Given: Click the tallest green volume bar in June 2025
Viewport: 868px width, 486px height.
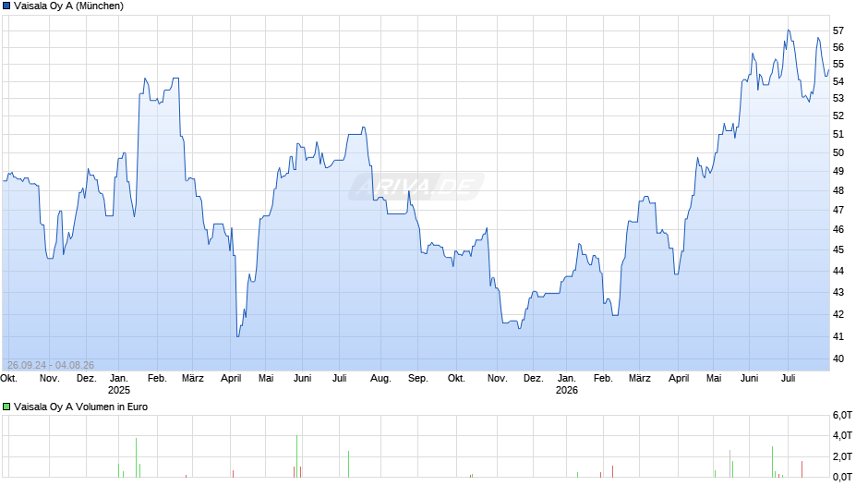Looking at the screenshot, I should pyautogui.click(x=296, y=456).
